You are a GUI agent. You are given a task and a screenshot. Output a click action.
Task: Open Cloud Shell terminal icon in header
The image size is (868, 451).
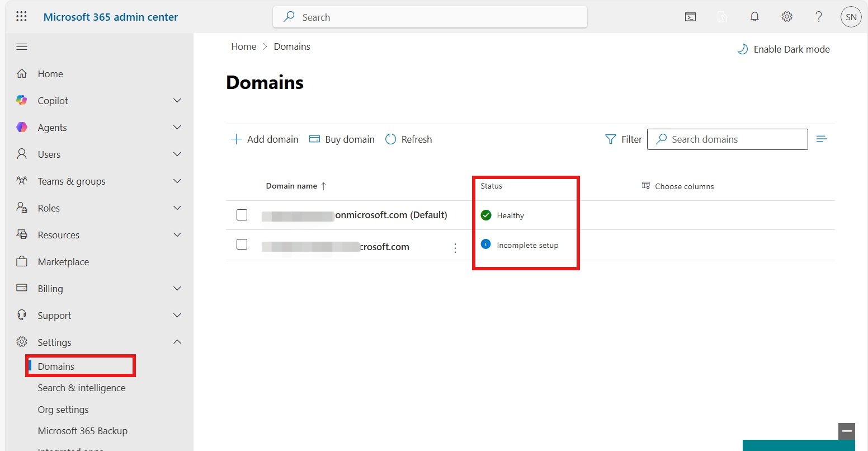coord(691,17)
